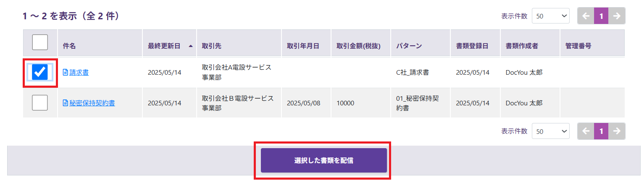Select page 1 in the top pagination
The image size is (644, 183).
[601, 16]
